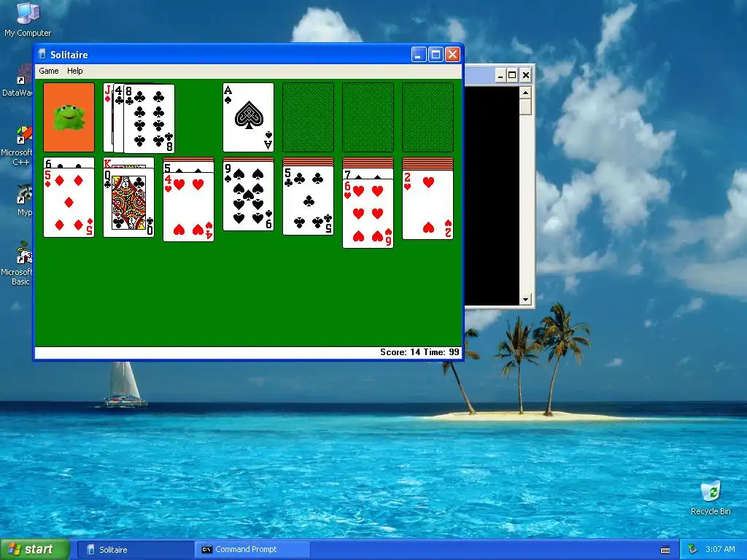Close the Command Prompt window
Image resolution: width=747 pixels, height=560 pixels.
[526, 75]
